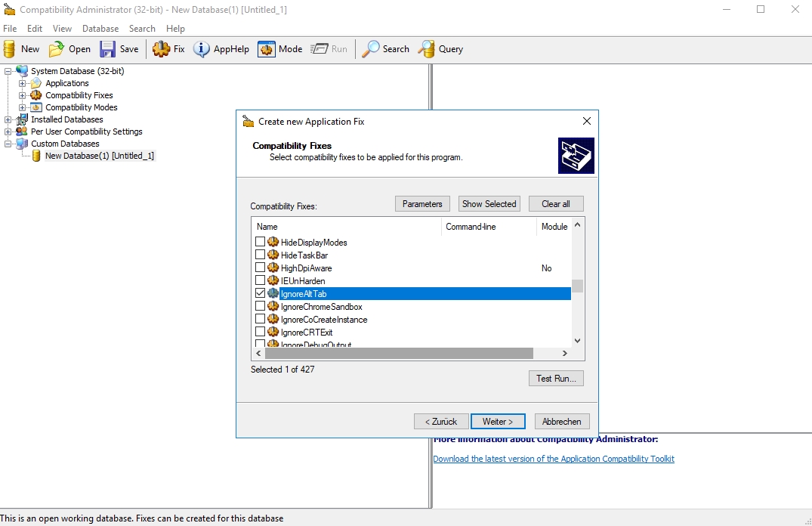Screen dimensions: 812x526
Task: Sort fixes by the Name column header
Action: 347,227
